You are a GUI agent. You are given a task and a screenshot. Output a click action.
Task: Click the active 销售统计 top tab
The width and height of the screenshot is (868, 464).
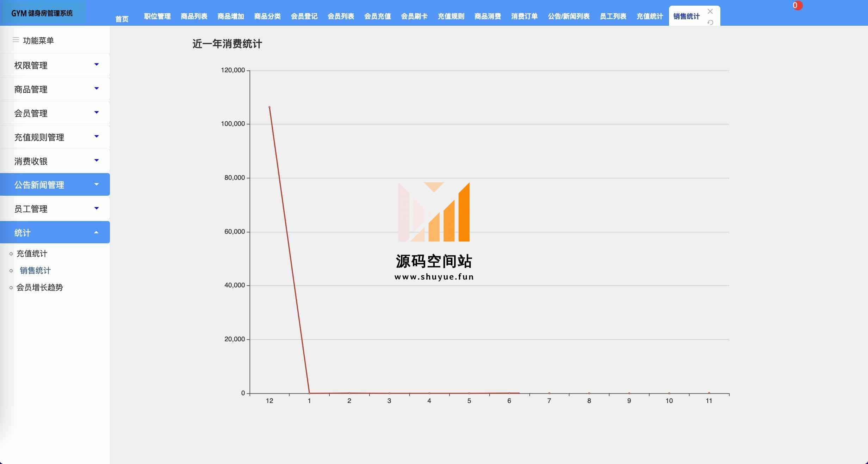pyautogui.click(x=686, y=16)
